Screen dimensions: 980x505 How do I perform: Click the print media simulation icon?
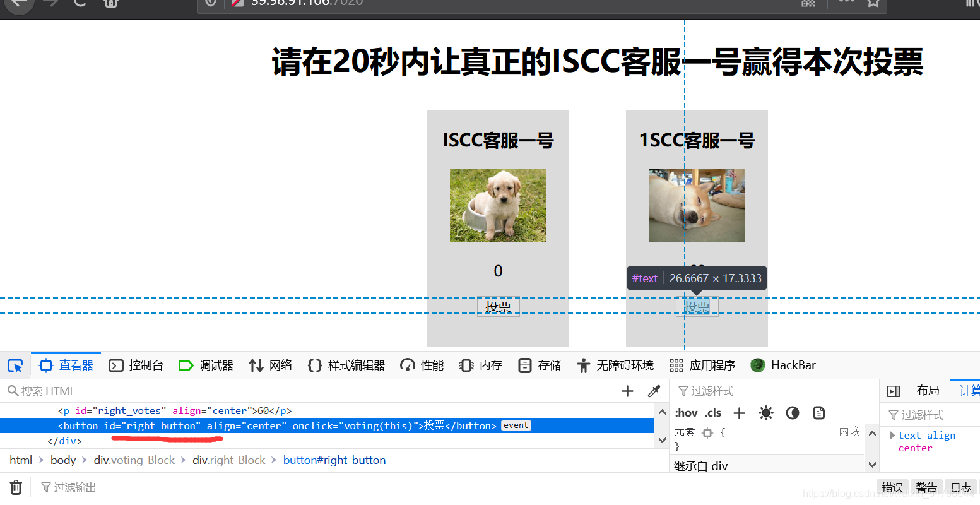818,412
